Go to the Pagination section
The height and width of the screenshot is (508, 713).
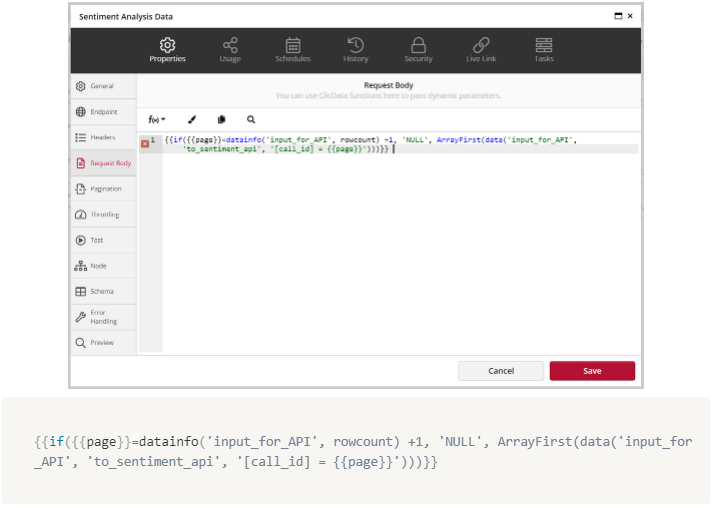(x=103, y=189)
